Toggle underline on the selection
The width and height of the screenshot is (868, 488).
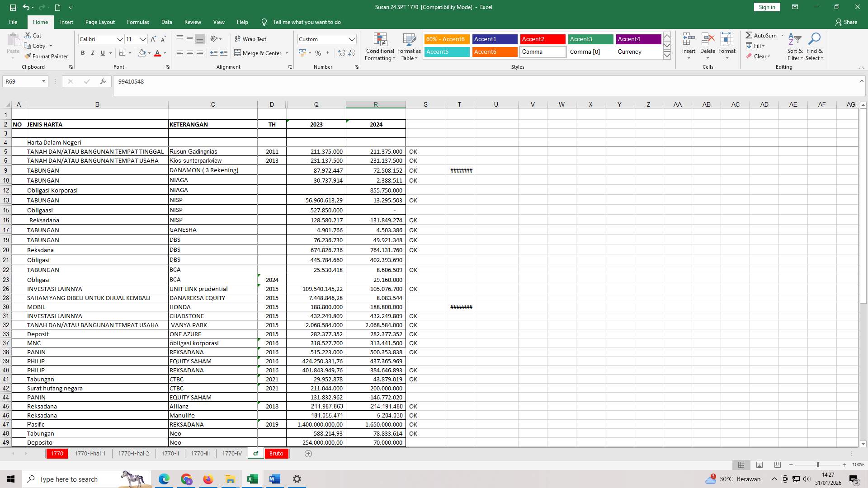102,53
